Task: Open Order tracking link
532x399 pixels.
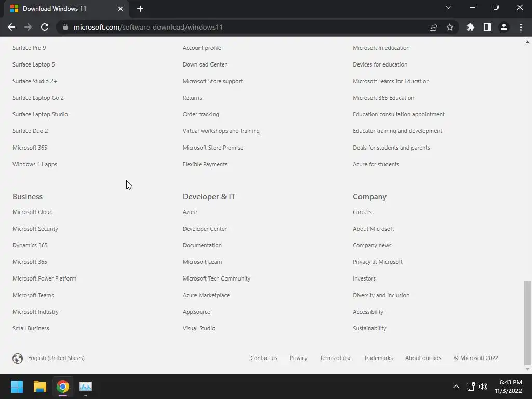Action: point(201,114)
